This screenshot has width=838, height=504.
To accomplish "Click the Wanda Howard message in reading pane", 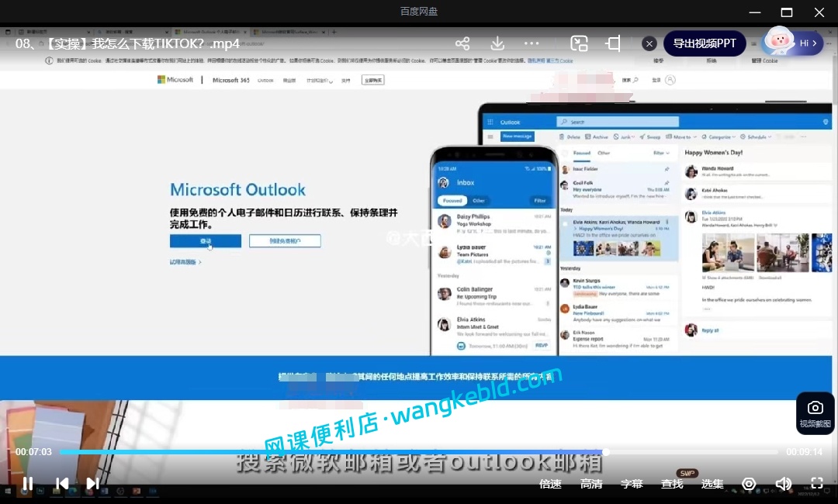I will tap(757, 171).
